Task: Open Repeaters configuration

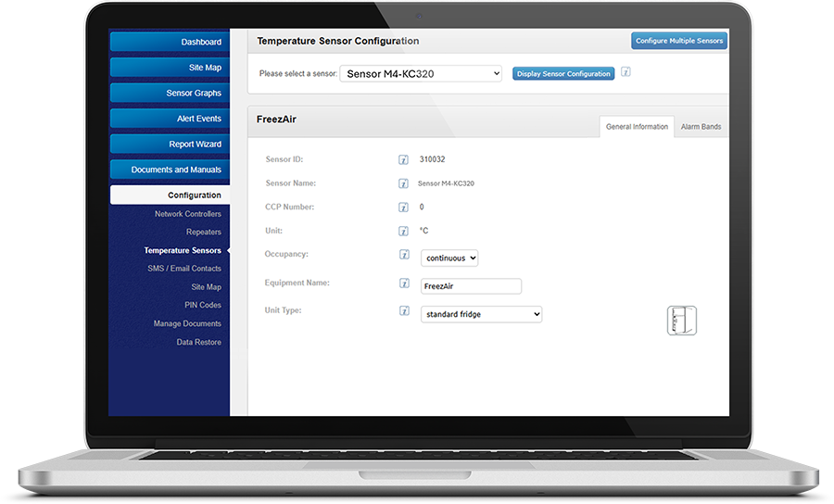Action: click(x=204, y=232)
